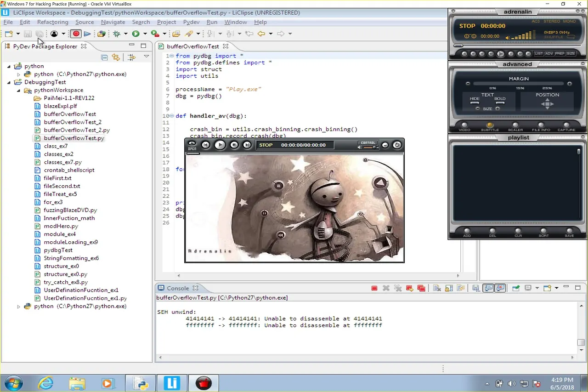Click Collapse All in Package Explorer
Viewport: 588px width, 392px height.
click(104, 57)
